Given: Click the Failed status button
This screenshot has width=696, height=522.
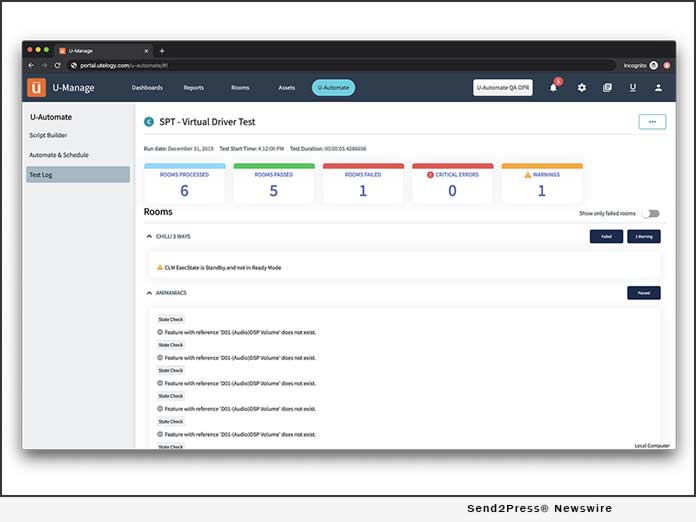Looking at the screenshot, I should [x=605, y=237].
